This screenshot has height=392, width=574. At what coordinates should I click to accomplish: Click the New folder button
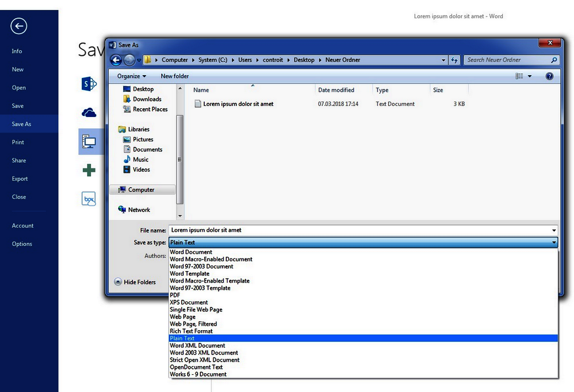[174, 76]
